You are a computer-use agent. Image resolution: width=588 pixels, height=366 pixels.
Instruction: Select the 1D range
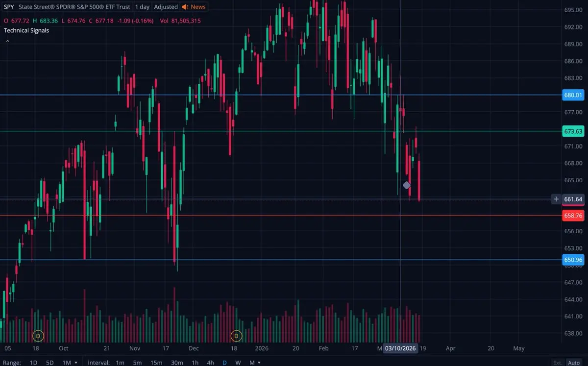point(33,363)
